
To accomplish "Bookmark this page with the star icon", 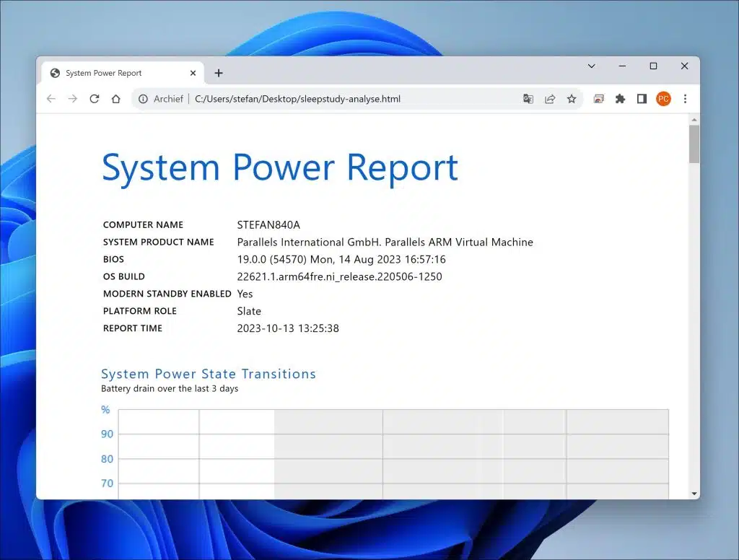I will 572,99.
